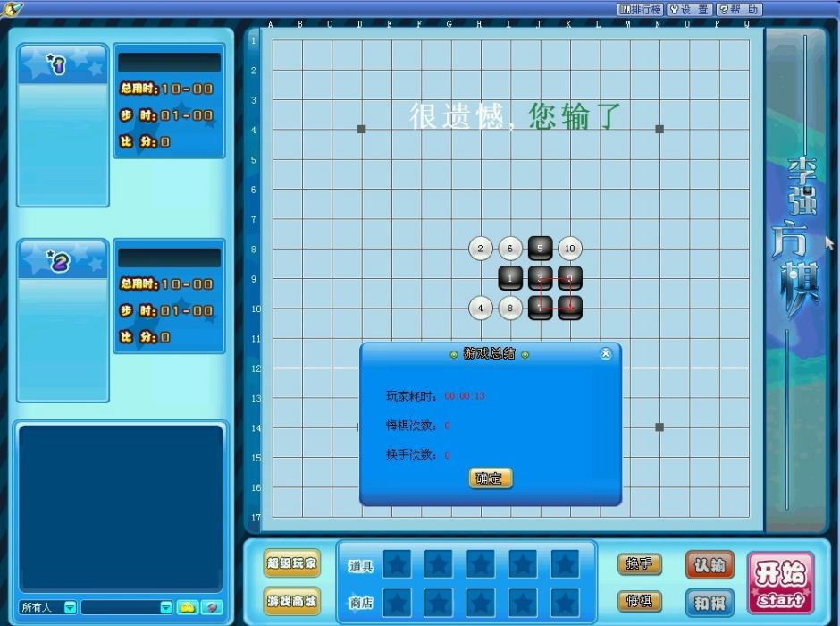
Task: Click the 很遗憾,您输了 result message
Action: [516, 115]
